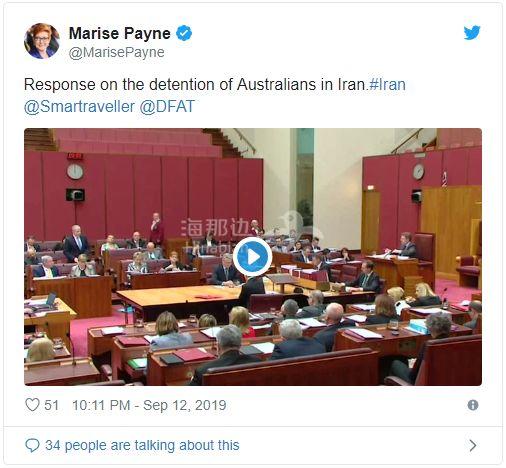The height and width of the screenshot is (468, 506).
Task: Open the #Iran hashtag link
Action: coord(387,84)
